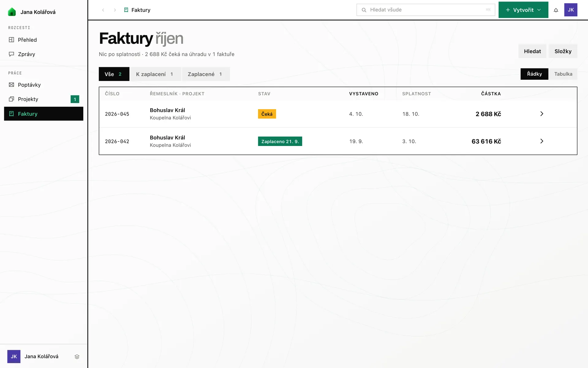Click the Projekty badge showing 1
This screenshot has height=368, width=588.
[x=75, y=99]
